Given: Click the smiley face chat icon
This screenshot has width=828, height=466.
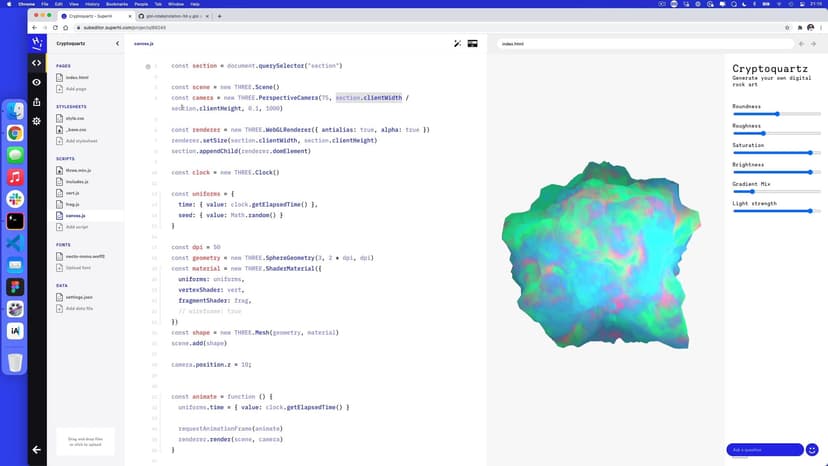Looking at the screenshot, I should [x=812, y=450].
